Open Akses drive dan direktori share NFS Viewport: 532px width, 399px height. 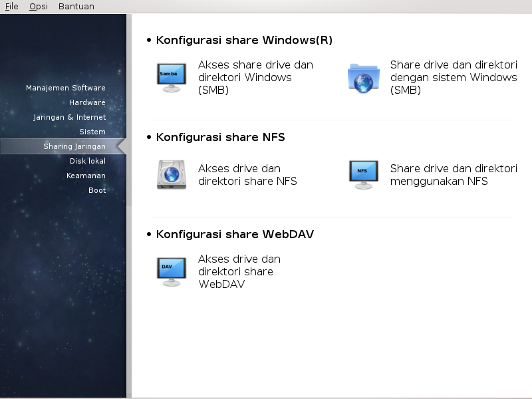(x=247, y=175)
